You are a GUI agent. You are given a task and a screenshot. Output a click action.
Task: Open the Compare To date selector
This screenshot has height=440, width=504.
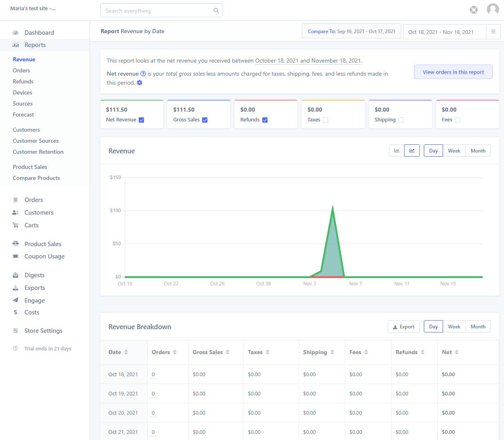(351, 31)
